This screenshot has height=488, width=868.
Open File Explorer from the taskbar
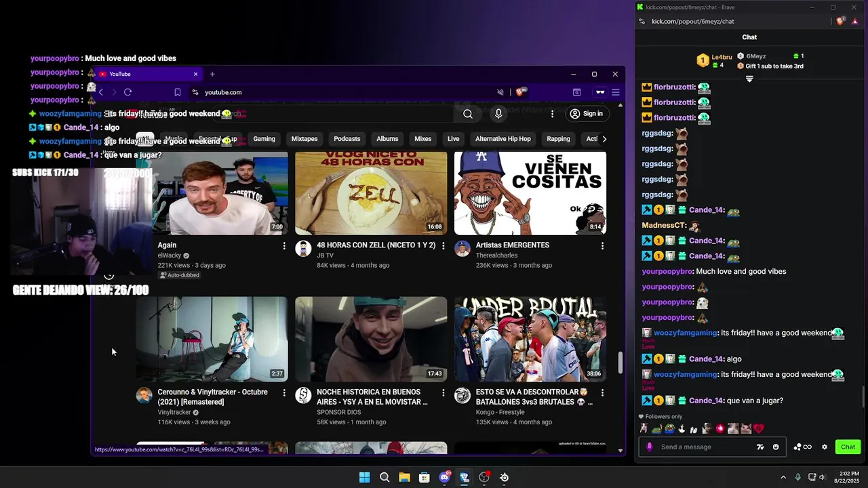point(404,477)
